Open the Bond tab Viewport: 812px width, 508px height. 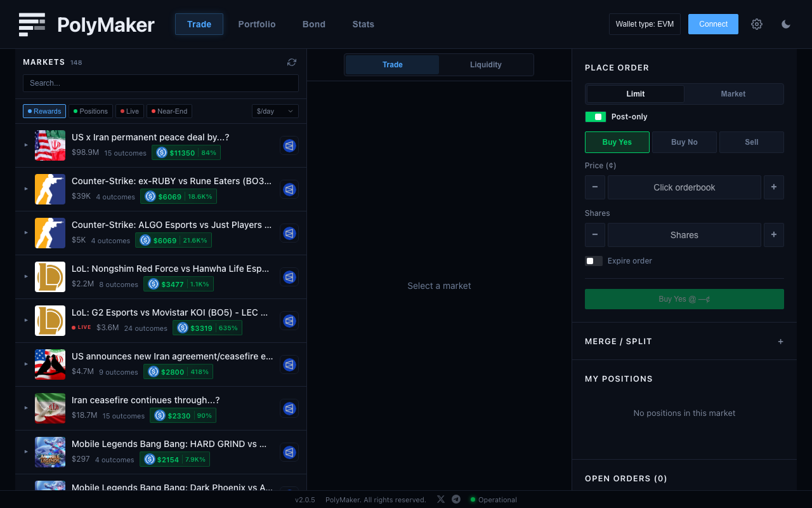314,24
